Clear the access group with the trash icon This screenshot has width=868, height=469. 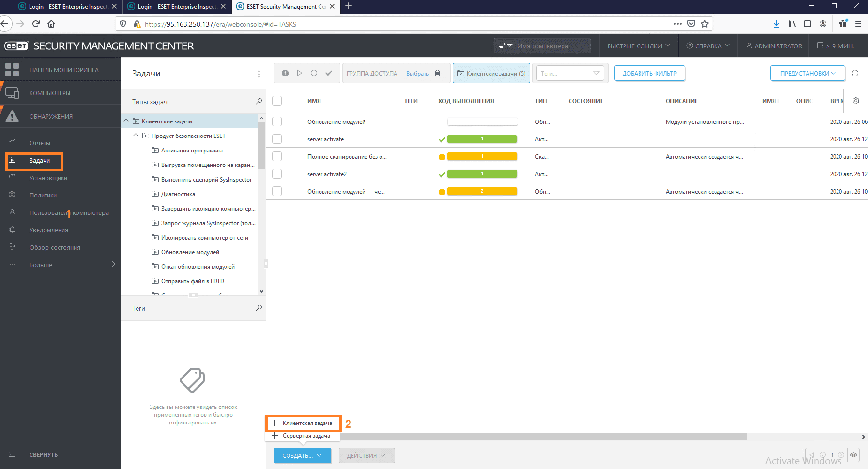pyautogui.click(x=438, y=73)
